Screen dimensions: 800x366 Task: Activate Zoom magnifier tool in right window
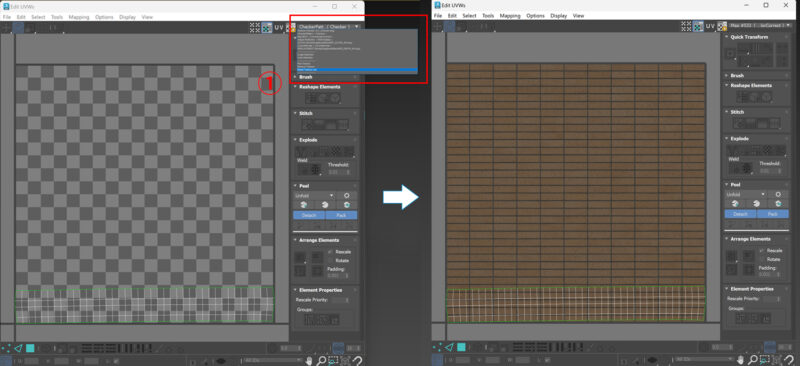pos(753,361)
